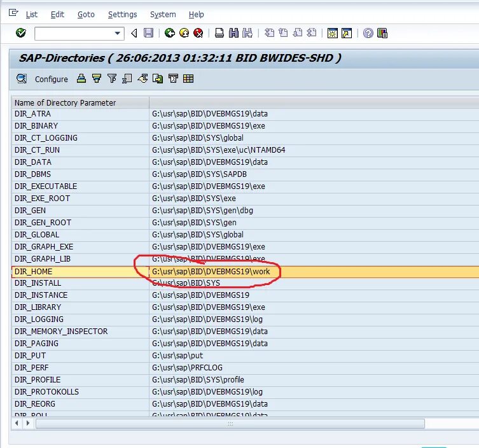
Task: Click the Help question mark icon
Action: tap(368, 32)
